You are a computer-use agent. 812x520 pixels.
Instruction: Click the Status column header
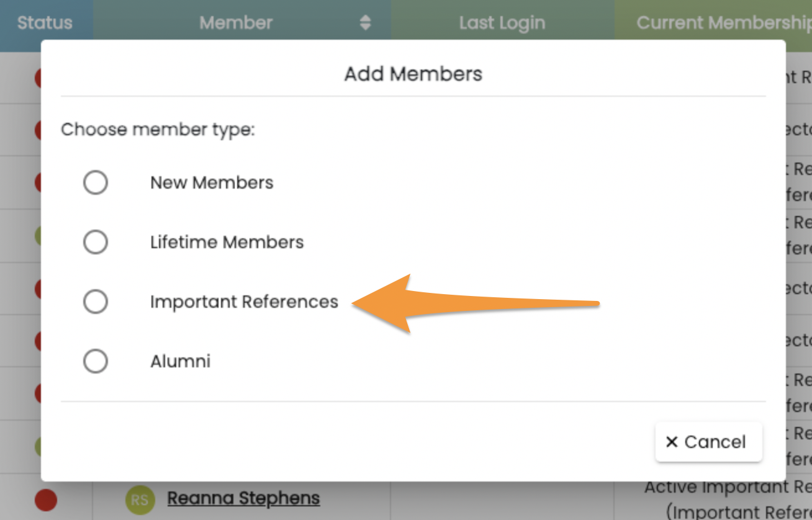(45, 24)
